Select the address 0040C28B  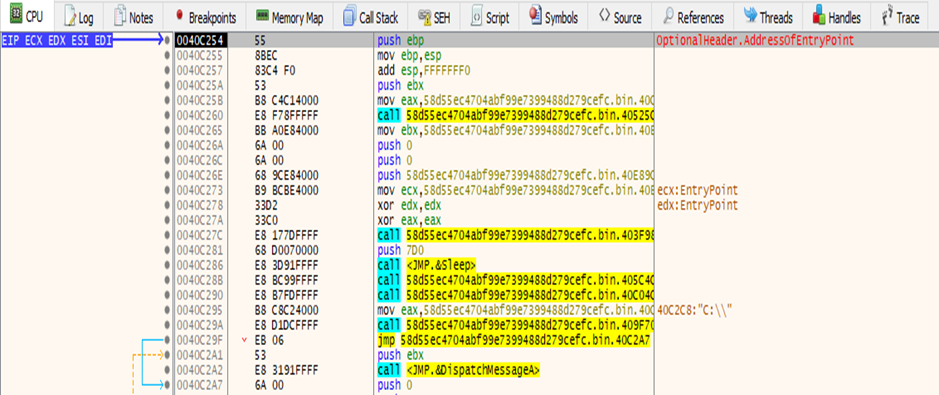(201, 280)
